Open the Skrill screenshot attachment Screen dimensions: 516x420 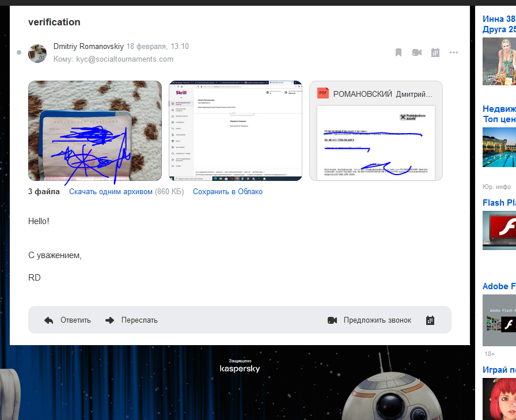click(236, 131)
